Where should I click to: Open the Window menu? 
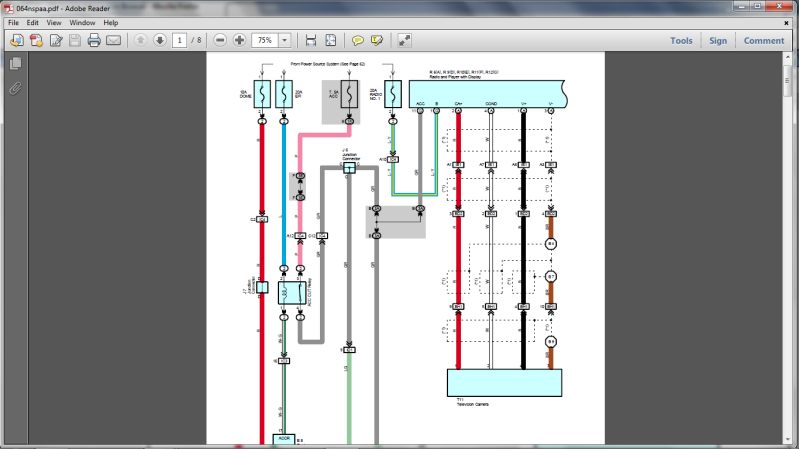point(82,22)
